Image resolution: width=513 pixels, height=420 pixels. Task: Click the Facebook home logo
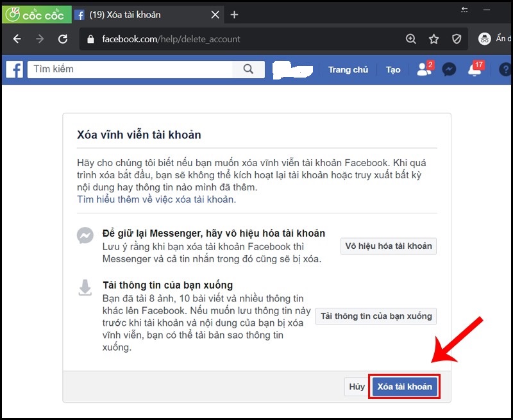13,69
